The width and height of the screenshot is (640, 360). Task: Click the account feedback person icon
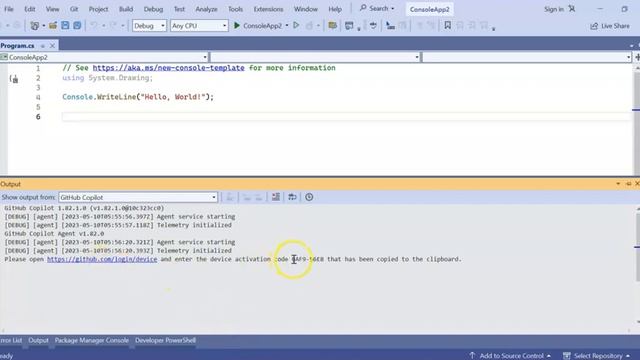point(572,9)
